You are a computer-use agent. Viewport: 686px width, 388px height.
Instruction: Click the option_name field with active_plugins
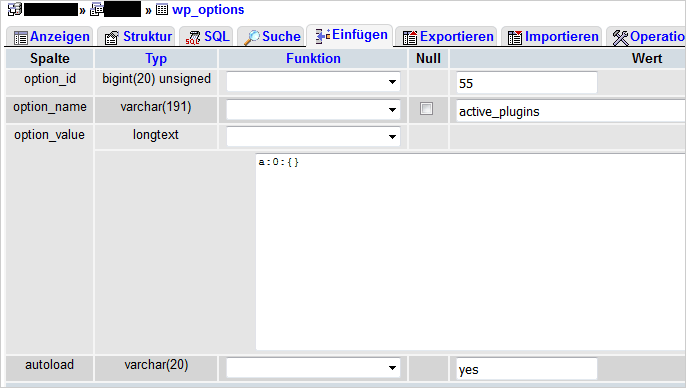(x=570, y=111)
